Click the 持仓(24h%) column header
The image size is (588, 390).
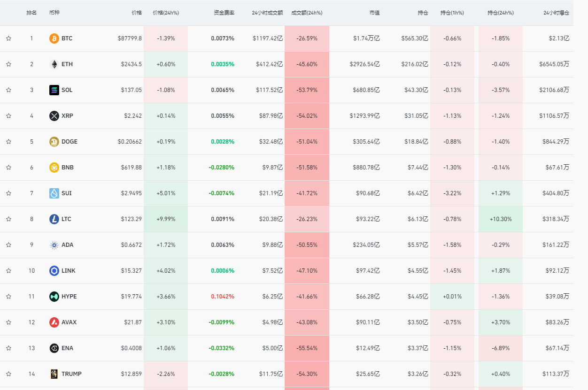(500, 13)
